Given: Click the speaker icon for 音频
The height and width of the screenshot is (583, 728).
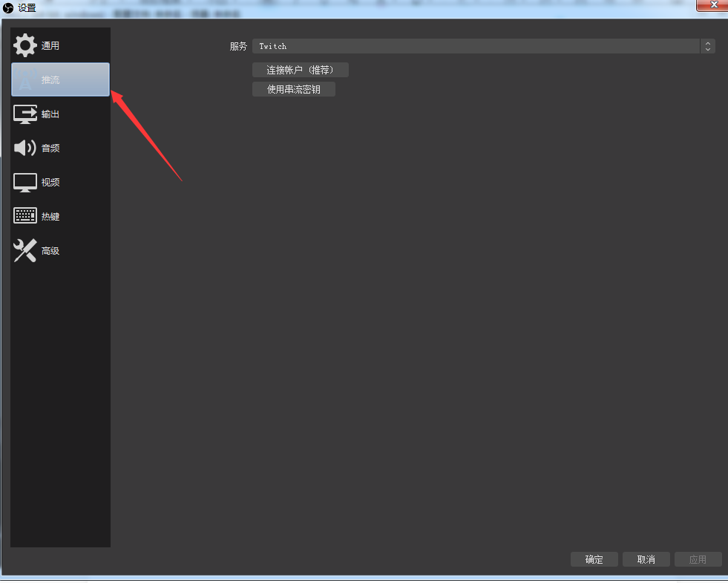Looking at the screenshot, I should (24, 148).
